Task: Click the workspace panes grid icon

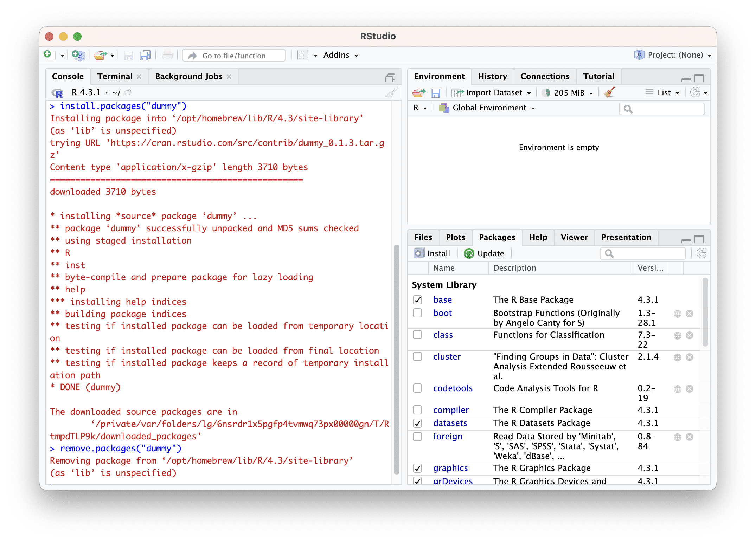Action: pyautogui.click(x=303, y=55)
